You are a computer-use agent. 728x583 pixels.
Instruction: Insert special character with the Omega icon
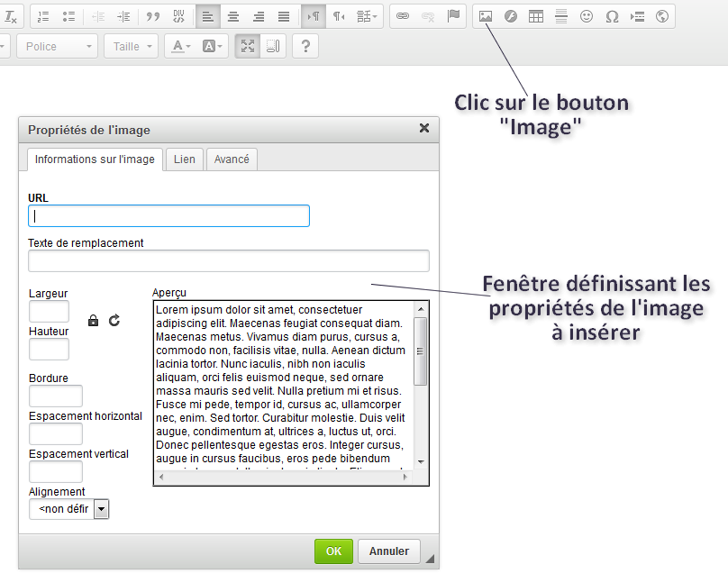coord(612,16)
